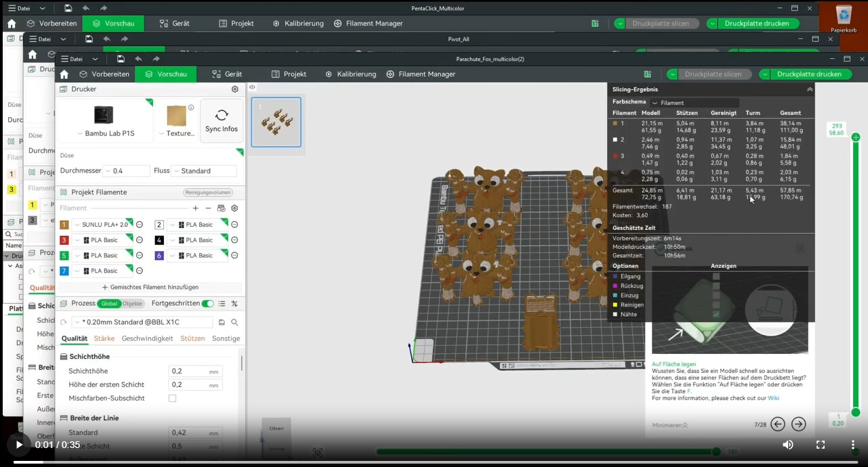Toggle Reinigen display checkbox
The width and height of the screenshot is (868, 467).
coord(716,305)
